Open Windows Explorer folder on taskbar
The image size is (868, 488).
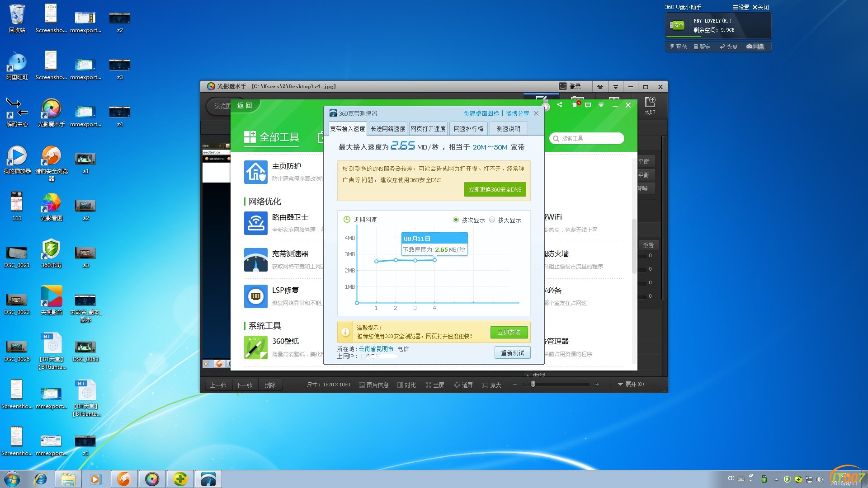click(x=68, y=479)
